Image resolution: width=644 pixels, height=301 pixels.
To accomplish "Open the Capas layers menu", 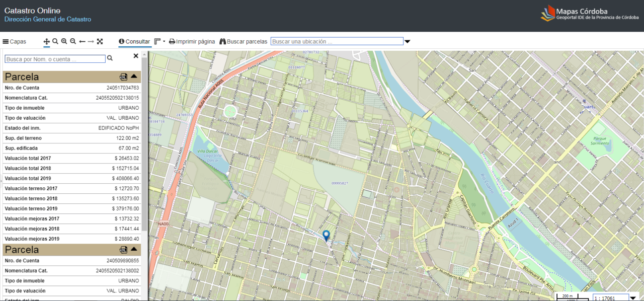I will click(14, 42).
